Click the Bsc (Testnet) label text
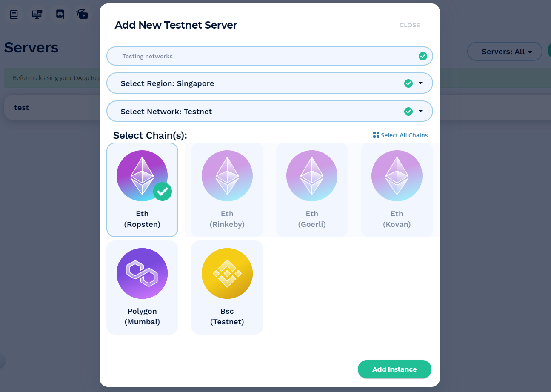Viewport: 551px width, 392px height. click(x=227, y=317)
